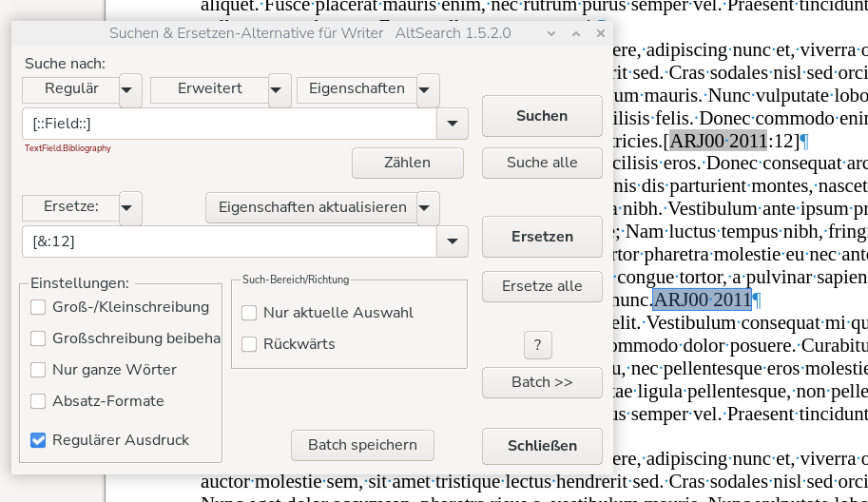This screenshot has height=502, width=868.
Task: Check Nur aktuelle Auswahl option
Action: coord(249,313)
